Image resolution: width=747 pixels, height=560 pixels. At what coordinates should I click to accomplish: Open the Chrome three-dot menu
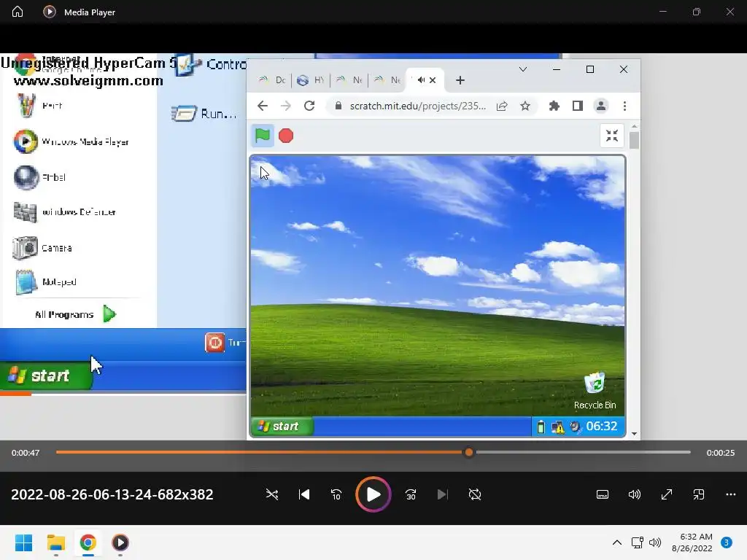pyautogui.click(x=624, y=106)
